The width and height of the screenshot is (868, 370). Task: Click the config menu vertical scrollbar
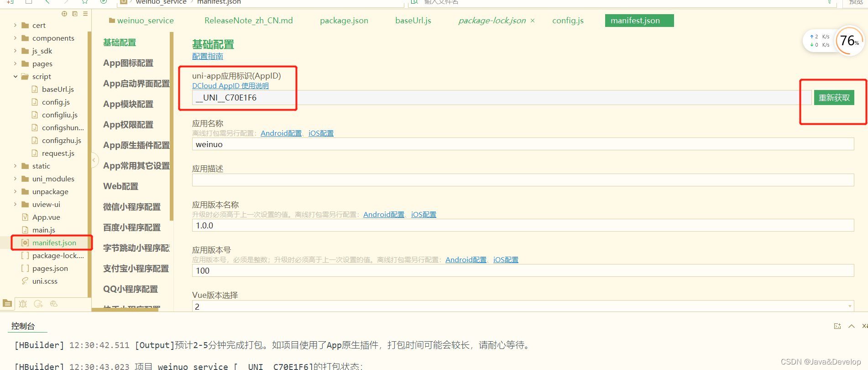(x=172, y=126)
